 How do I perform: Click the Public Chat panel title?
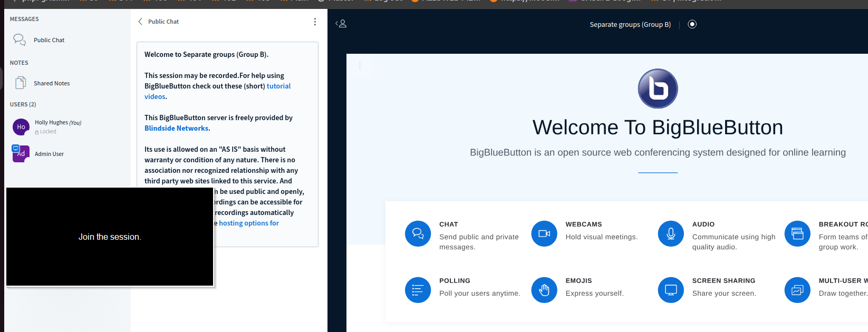coord(163,22)
